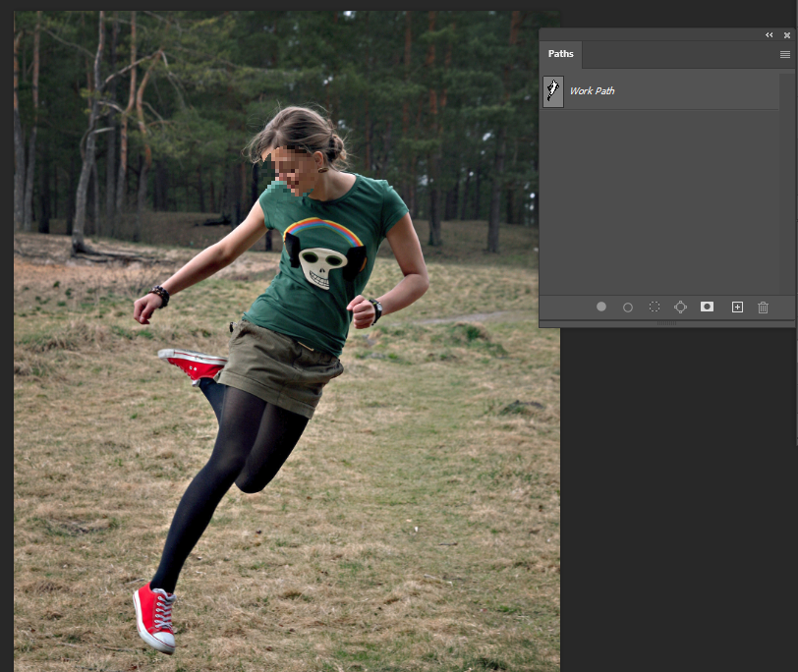The height and width of the screenshot is (672, 798).
Task: Collapse Paths panel with double arrows
Action: [769, 35]
